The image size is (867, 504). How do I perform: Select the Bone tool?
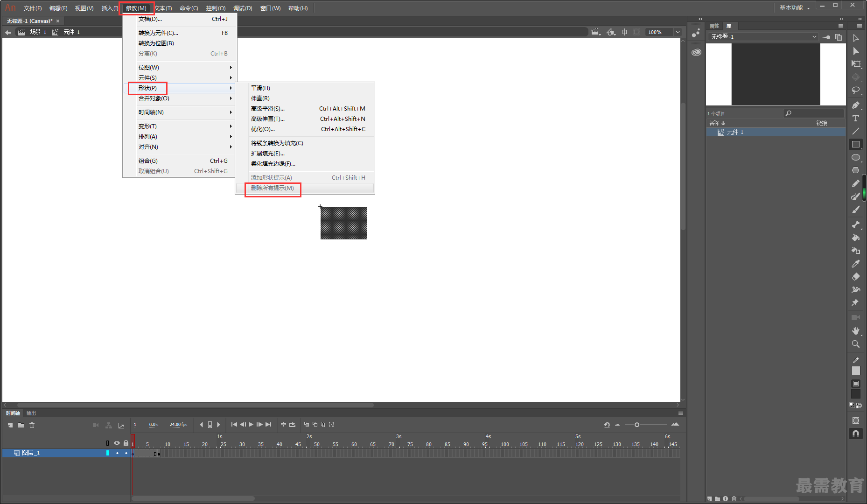856,224
